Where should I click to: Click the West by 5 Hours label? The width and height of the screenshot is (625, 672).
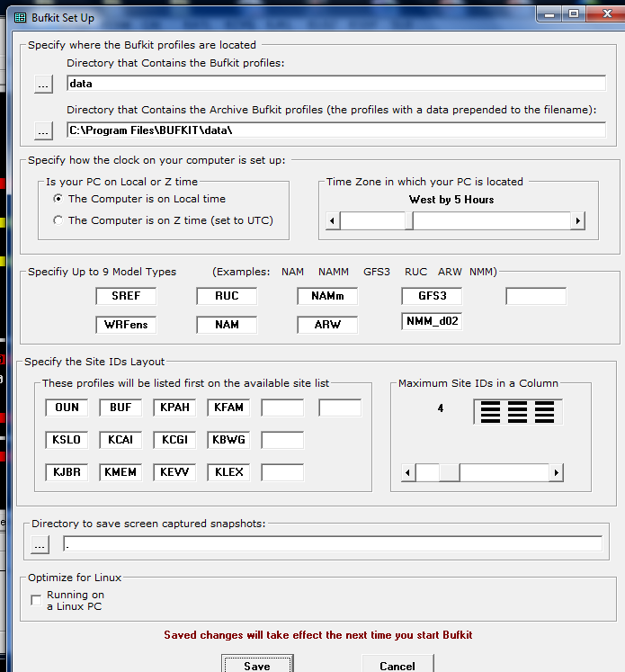(451, 200)
